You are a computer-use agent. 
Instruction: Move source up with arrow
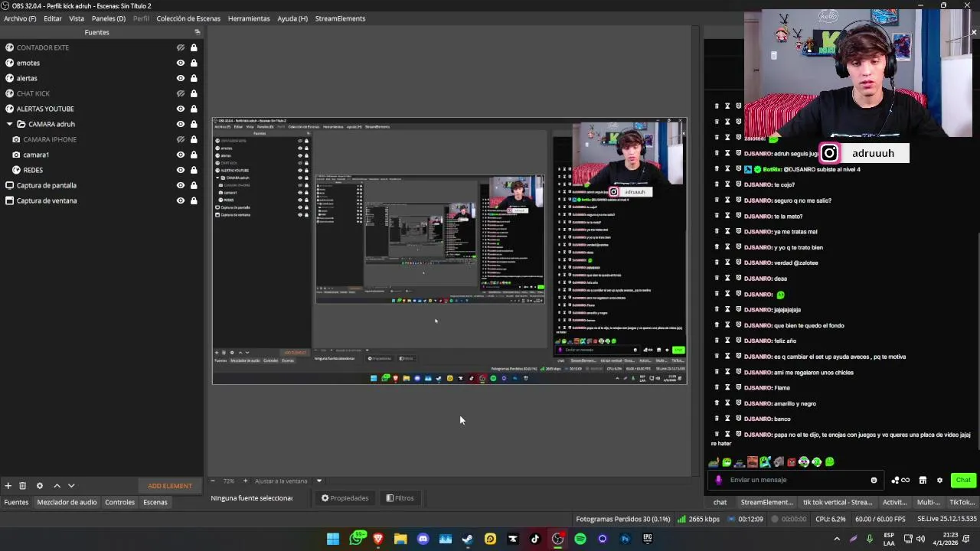point(57,486)
